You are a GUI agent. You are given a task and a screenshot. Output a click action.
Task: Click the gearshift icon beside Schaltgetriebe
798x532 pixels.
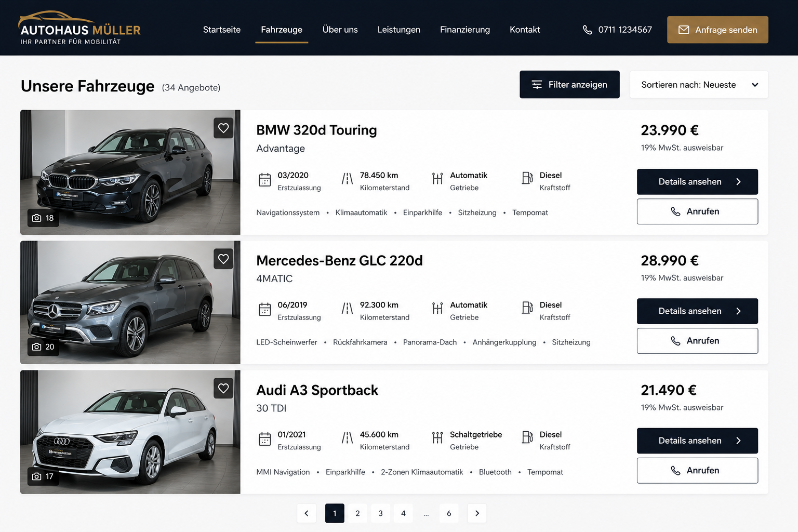(437, 438)
